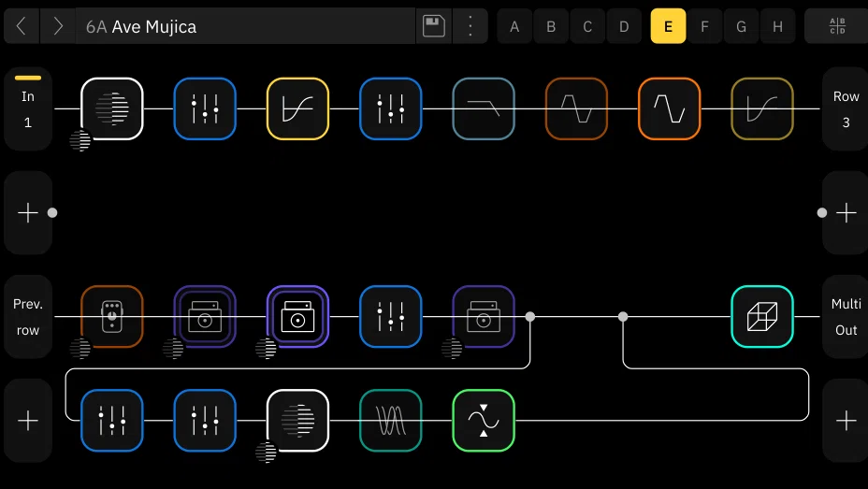
Task: Save the preset with the floppy disk icon
Action: (x=433, y=26)
